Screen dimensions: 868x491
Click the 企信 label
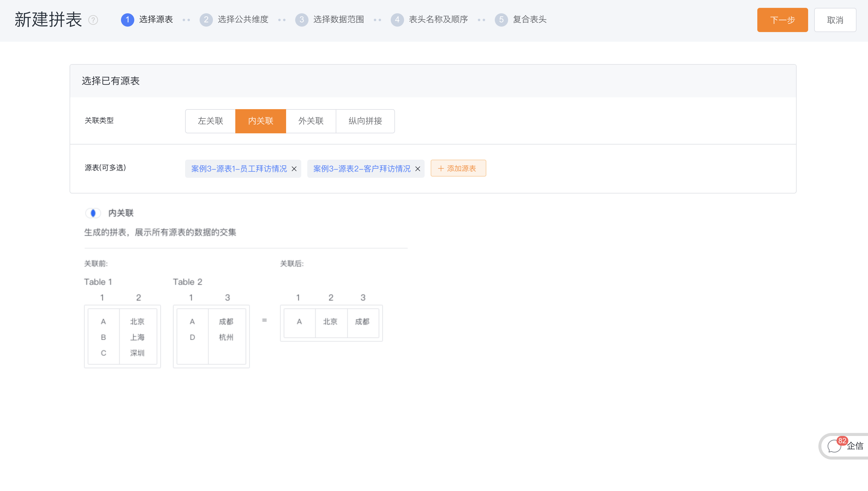point(855,446)
